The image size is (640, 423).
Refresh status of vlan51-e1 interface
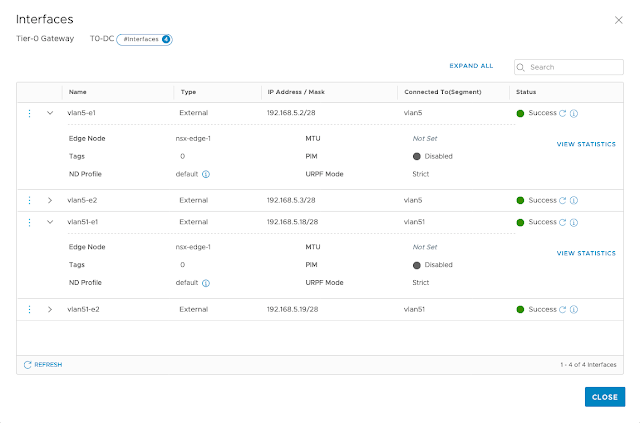tap(563, 222)
